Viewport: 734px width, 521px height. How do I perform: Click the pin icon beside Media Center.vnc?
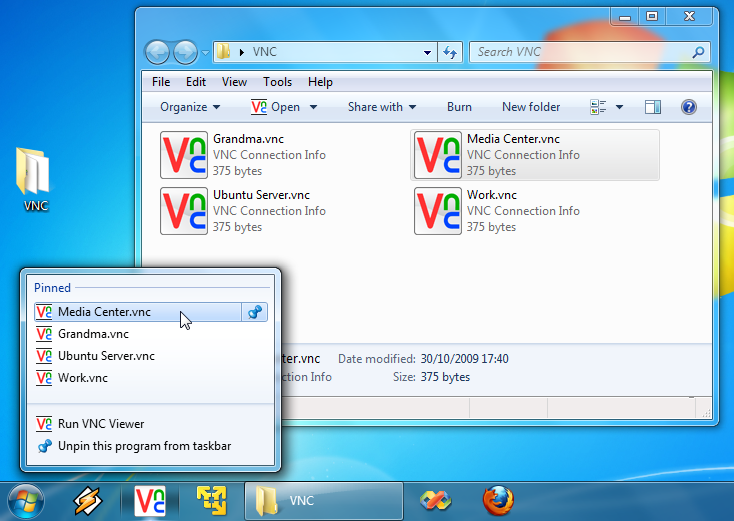[255, 312]
